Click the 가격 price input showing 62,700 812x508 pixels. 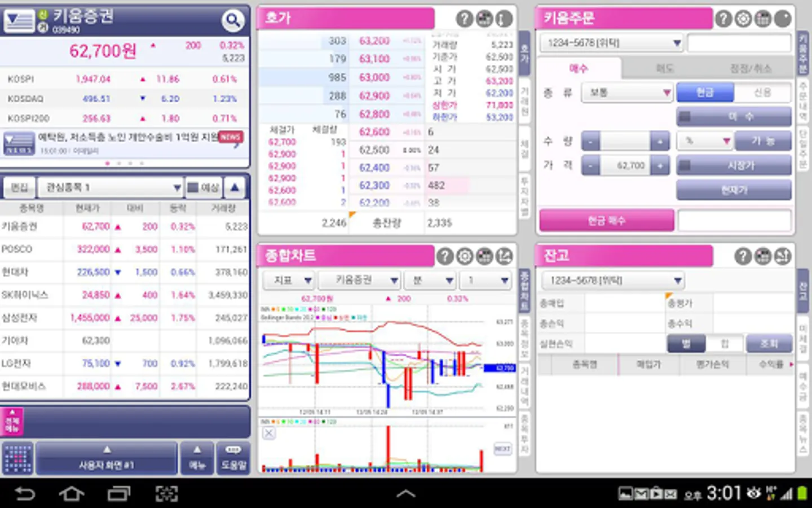[625, 165]
